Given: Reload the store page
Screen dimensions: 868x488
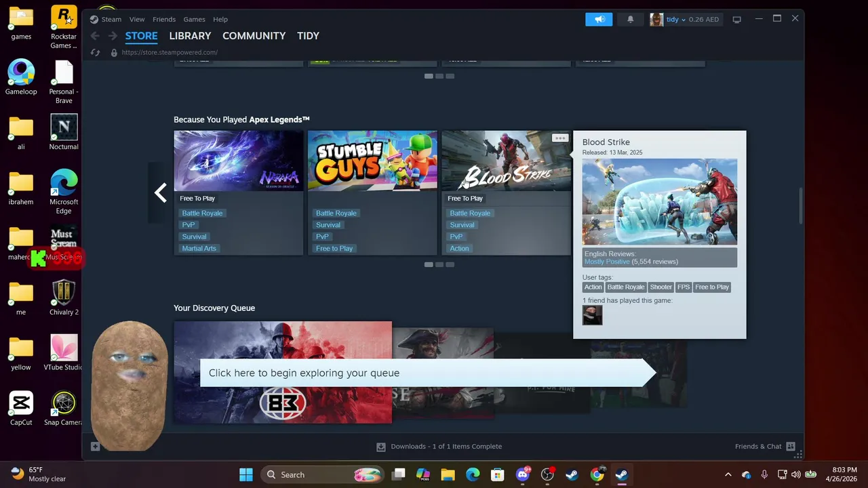Looking at the screenshot, I should coord(95,52).
